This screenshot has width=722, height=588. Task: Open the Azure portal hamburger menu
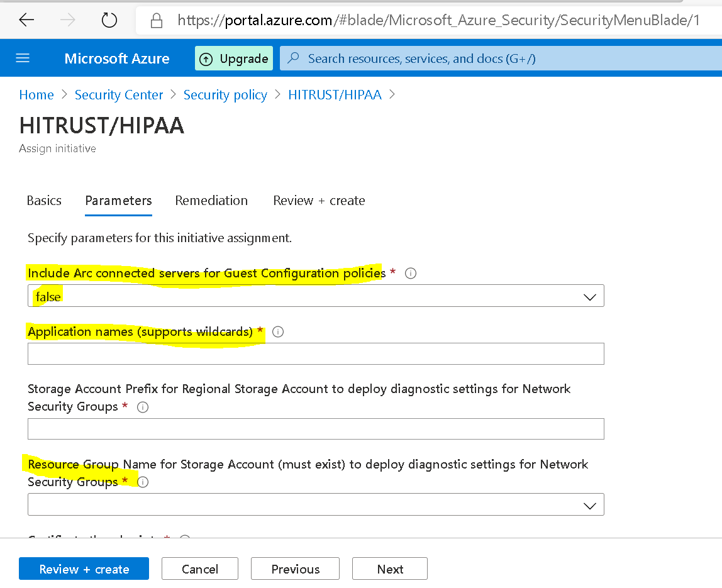[23, 58]
